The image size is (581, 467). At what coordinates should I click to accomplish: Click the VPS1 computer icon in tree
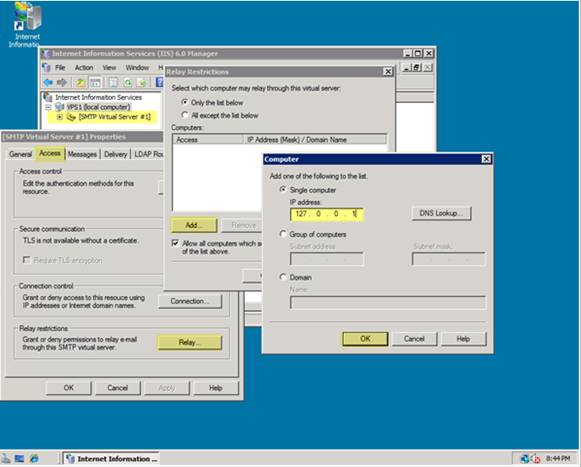point(59,107)
